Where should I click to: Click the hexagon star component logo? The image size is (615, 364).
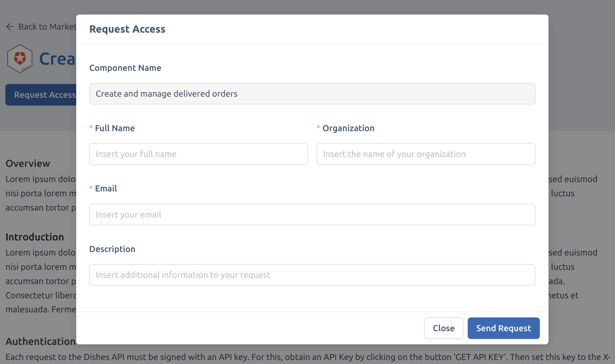[20, 58]
